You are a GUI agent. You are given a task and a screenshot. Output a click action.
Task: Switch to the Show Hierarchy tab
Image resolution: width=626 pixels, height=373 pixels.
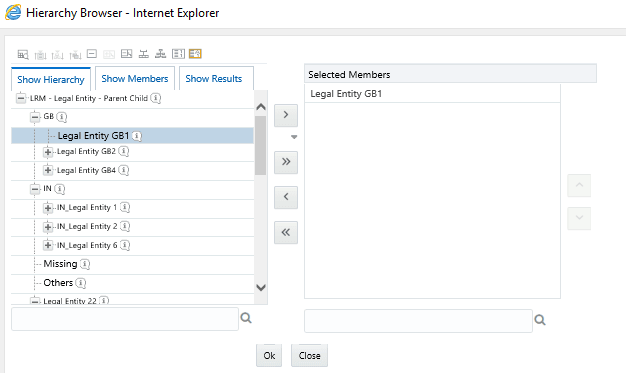(51, 79)
